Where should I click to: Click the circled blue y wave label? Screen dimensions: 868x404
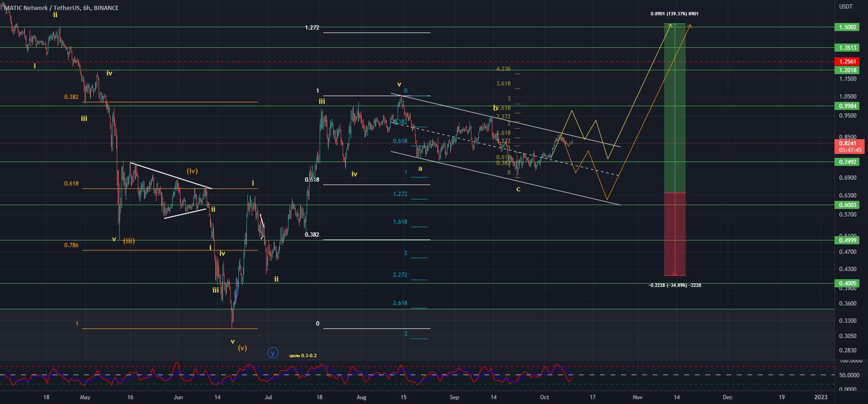273,353
